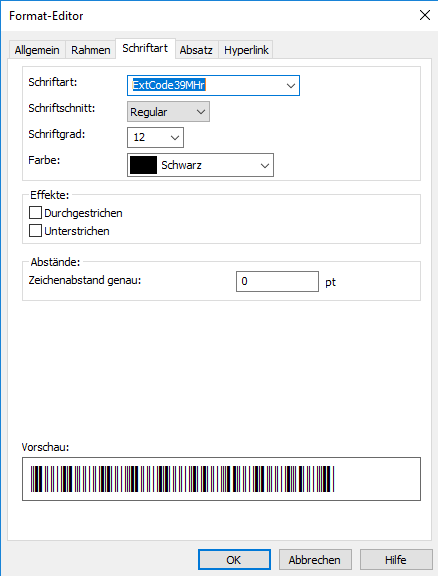
Task: Open the Schriftgrad size 12 dropdown
Action: [x=155, y=137]
